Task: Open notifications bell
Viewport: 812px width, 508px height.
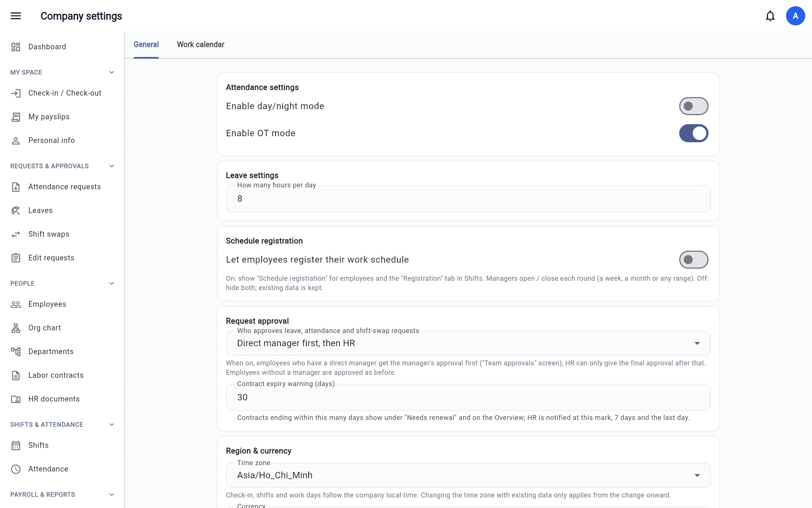Action: 770,16
